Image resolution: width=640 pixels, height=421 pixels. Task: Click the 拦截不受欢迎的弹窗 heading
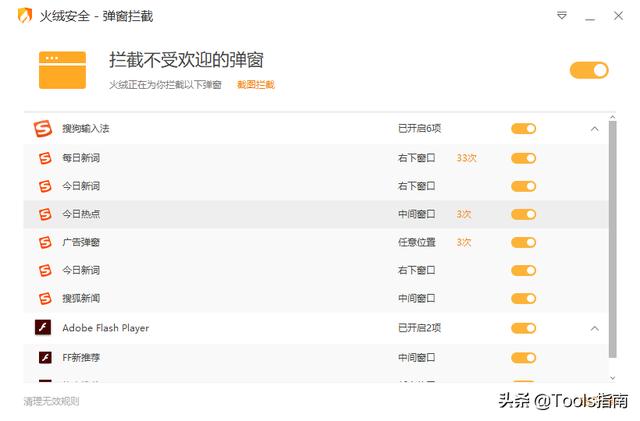pyautogui.click(x=186, y=60)
